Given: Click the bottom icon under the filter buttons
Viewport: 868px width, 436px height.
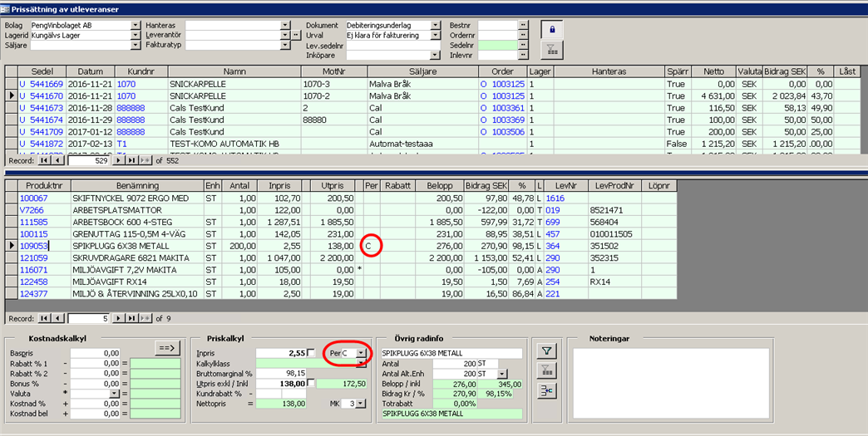Looking at the screenshot, I should 547,392.
